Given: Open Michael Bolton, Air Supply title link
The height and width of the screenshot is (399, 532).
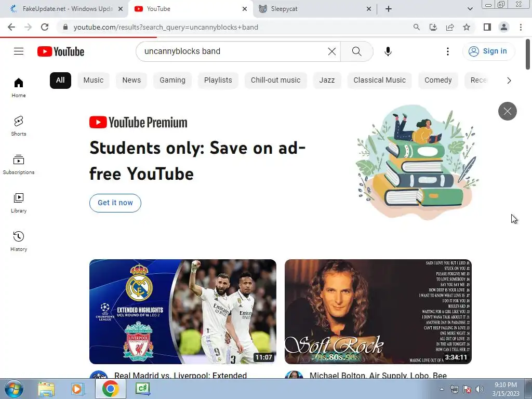Looking at the screenshot, I should [378, 375].
